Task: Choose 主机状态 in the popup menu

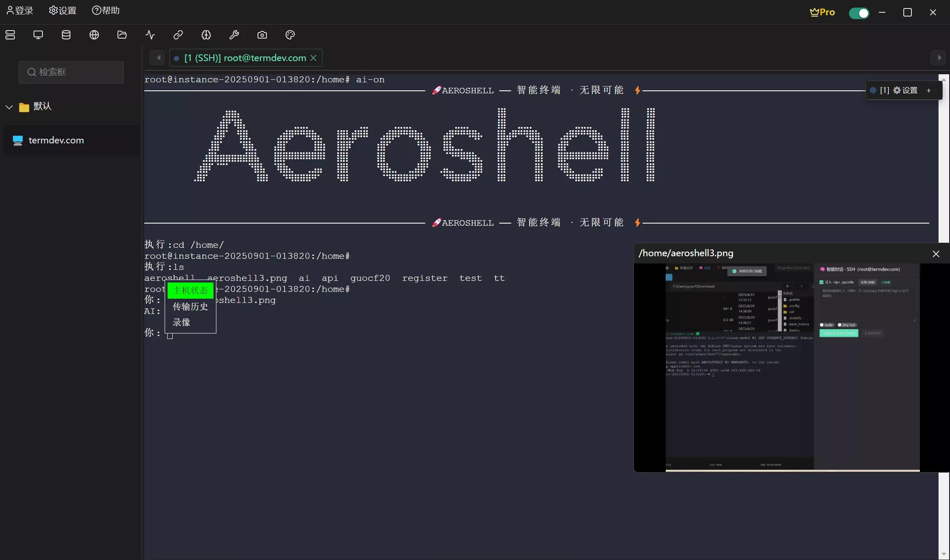Action: pos(190,291)
